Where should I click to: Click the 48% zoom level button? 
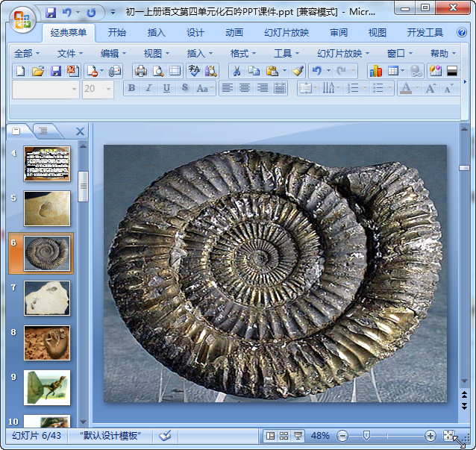(x=320, y=436)
